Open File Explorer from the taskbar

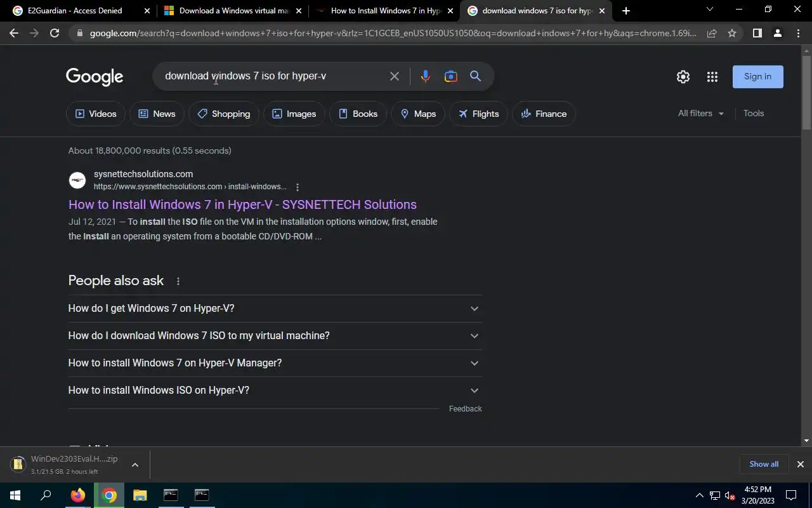click(140, 495)
